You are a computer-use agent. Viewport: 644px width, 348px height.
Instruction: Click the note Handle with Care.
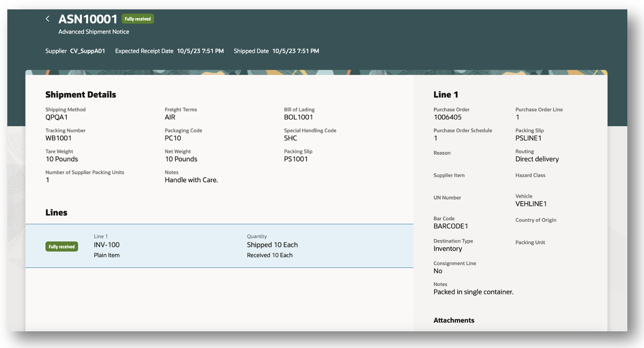191,180
